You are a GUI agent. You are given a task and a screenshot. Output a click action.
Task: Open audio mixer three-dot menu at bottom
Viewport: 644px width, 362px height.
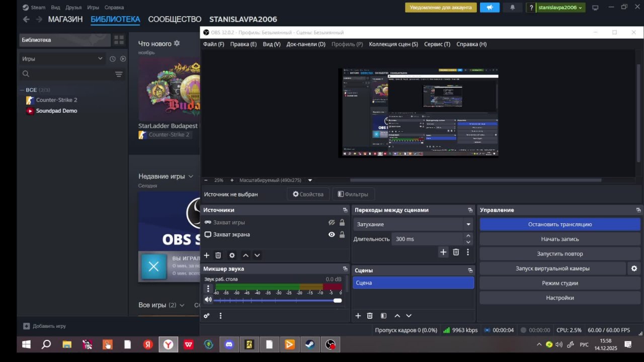pos(220,316)
